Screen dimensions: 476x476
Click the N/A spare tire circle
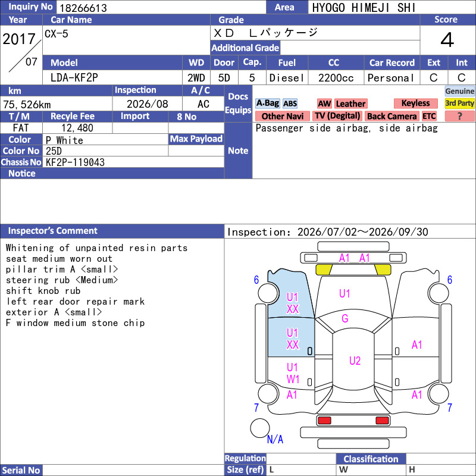pyautogui.click(x=260, y=428)
